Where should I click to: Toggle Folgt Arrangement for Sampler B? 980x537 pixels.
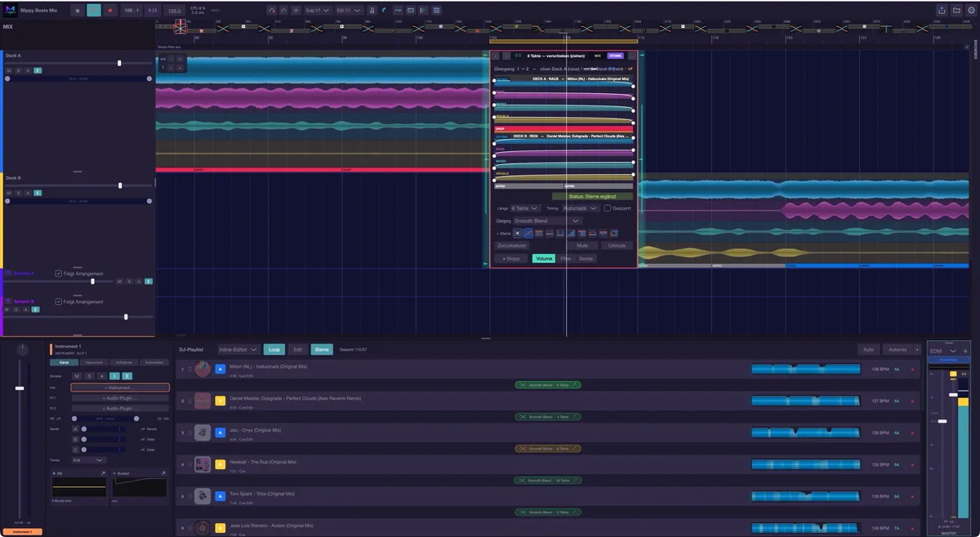(58, 302)
